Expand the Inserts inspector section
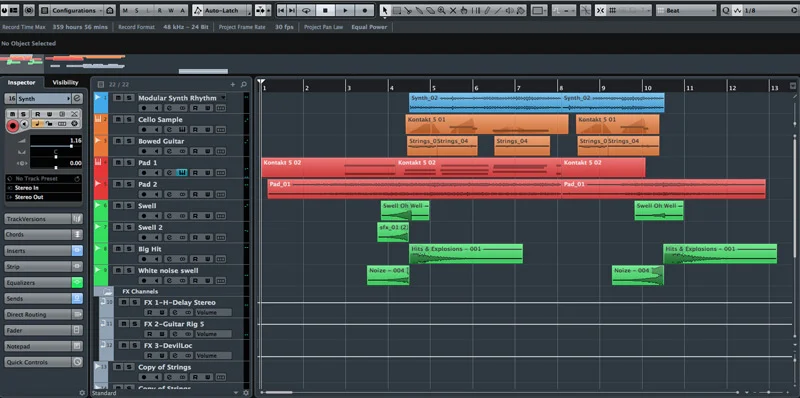The image size is (800, 398). click(x=43, y=251)
